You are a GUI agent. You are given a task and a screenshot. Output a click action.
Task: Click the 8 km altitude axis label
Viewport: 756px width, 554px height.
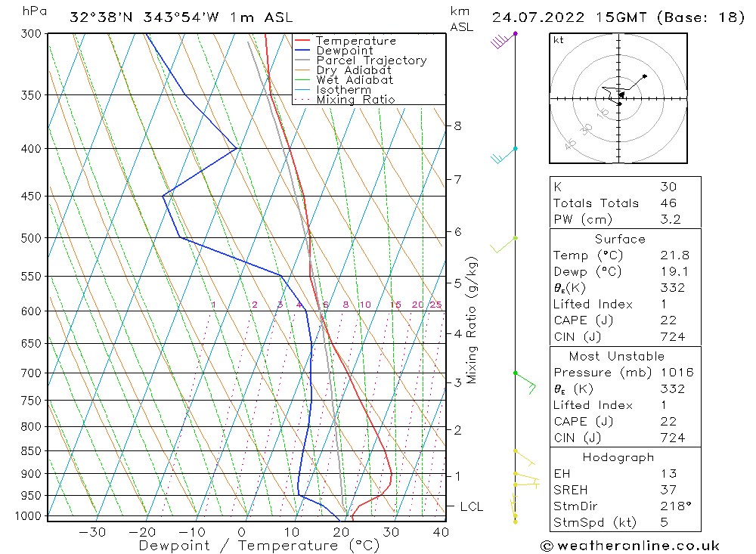pos(457,126)
